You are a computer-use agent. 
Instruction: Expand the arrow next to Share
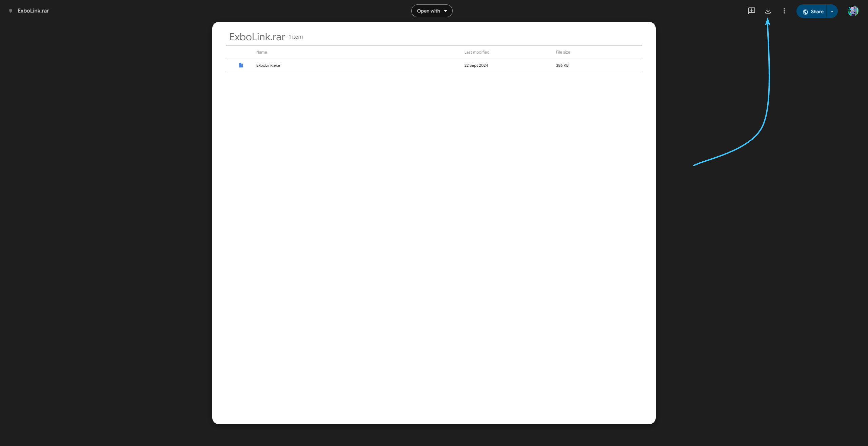point(832,12)
